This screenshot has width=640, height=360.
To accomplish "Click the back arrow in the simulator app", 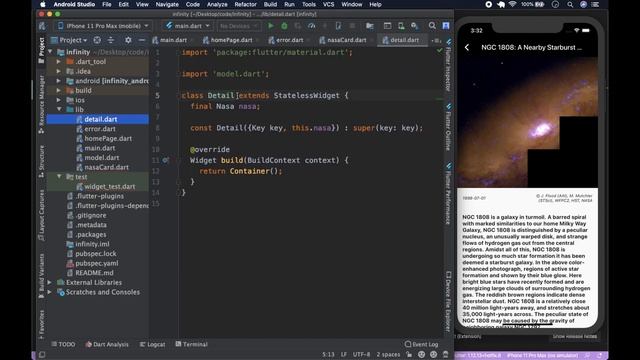I will pyautogui.click(x=467, y=47).
